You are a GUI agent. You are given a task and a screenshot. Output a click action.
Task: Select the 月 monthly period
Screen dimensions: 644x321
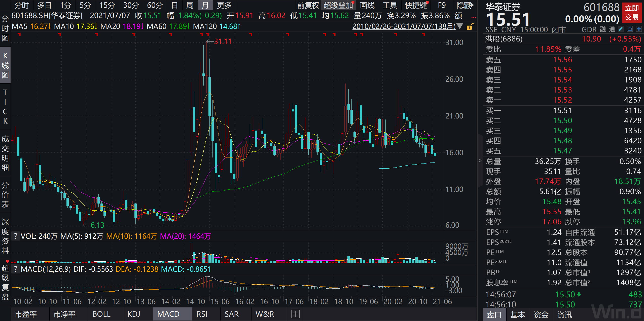pyautogui.click(x=205, y=5)
